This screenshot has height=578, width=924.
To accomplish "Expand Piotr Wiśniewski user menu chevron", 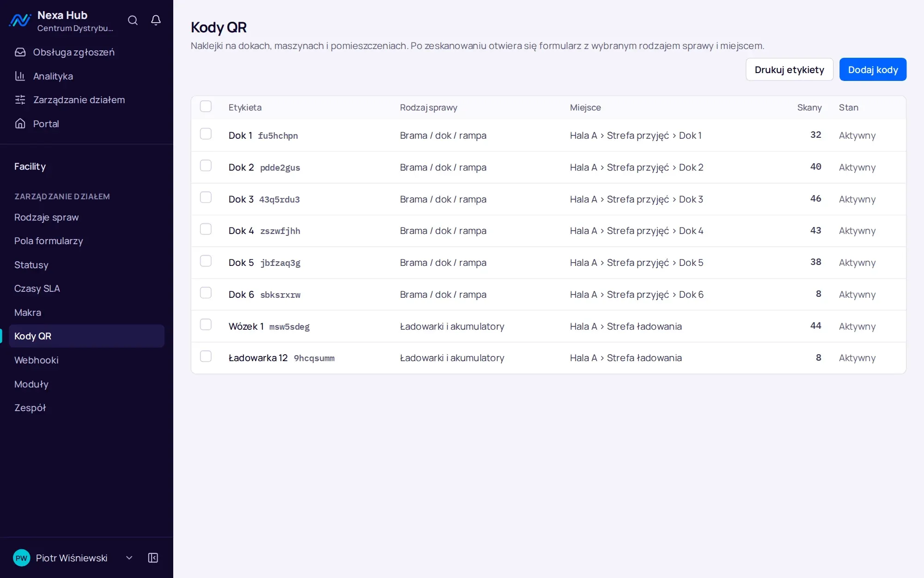I will [x=129, y=558].
